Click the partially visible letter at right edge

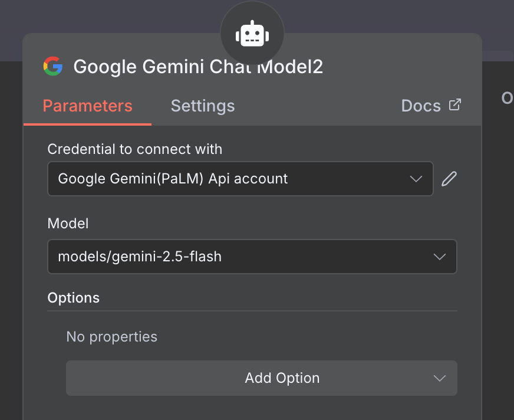coord(508,98)
